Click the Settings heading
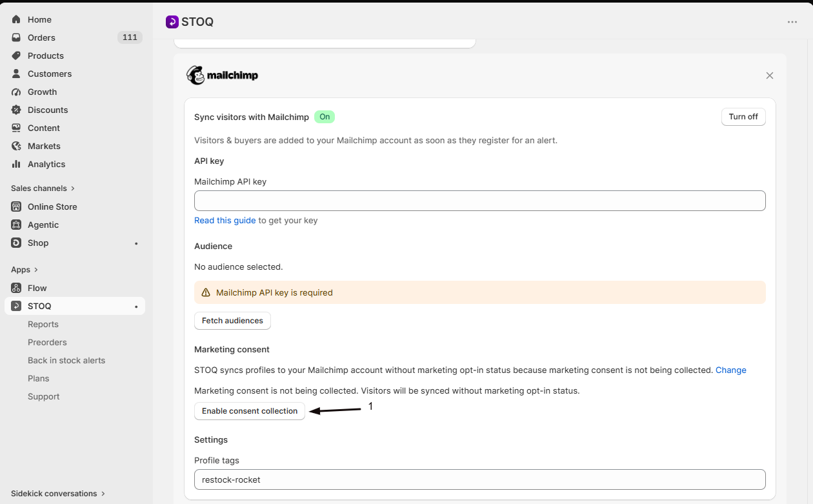Screen dimensions: 813x504 point(211,439)
